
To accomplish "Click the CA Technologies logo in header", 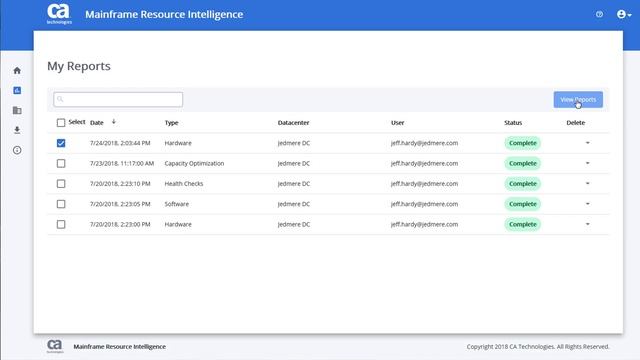I will (x=59, y=14).
